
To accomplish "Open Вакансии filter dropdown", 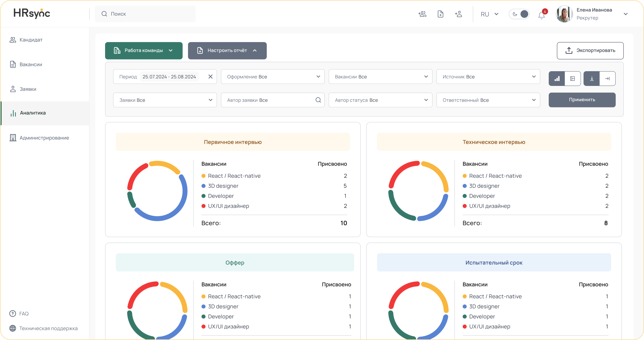I will tap(380, 77).
